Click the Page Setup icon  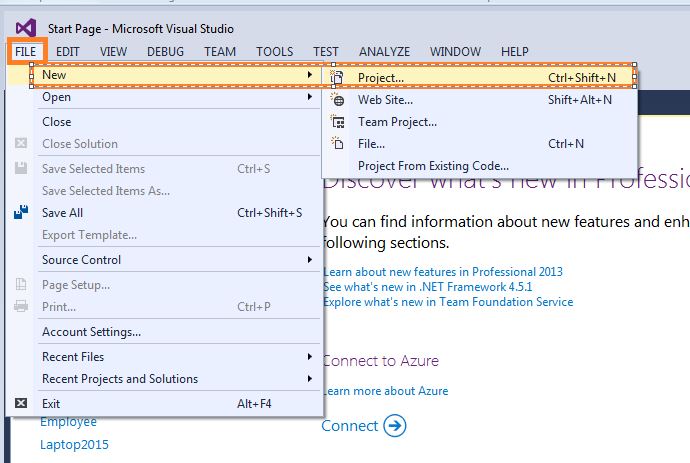(x=21, y=284)
